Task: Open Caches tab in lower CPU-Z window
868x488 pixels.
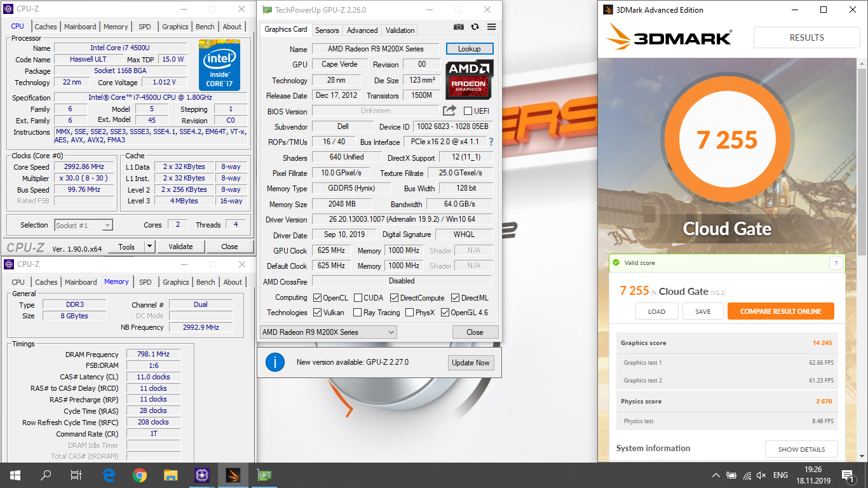Action: 46,282
